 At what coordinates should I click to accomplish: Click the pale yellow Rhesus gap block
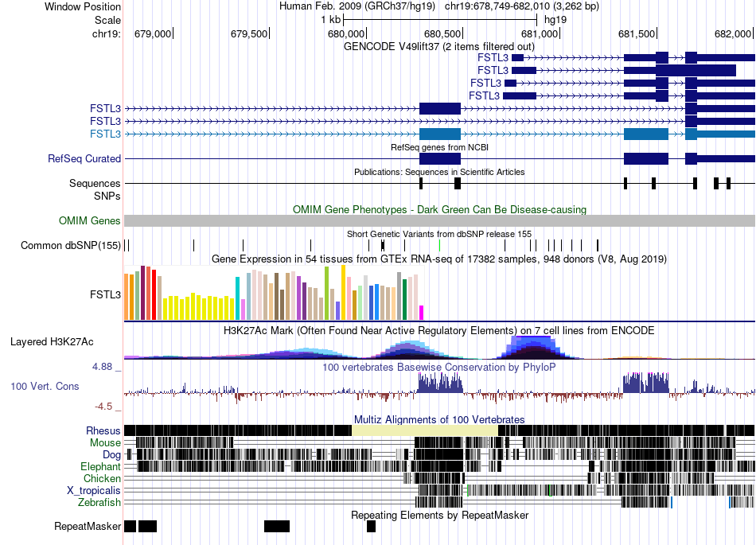coord(425,430)
